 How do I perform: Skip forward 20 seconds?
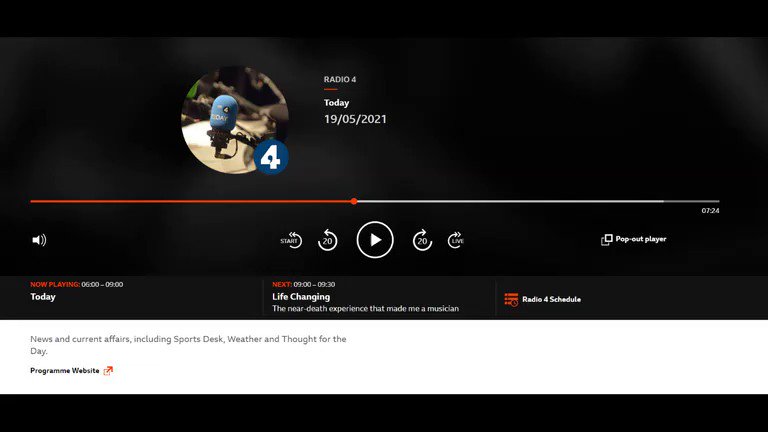(x=422, y=240)
